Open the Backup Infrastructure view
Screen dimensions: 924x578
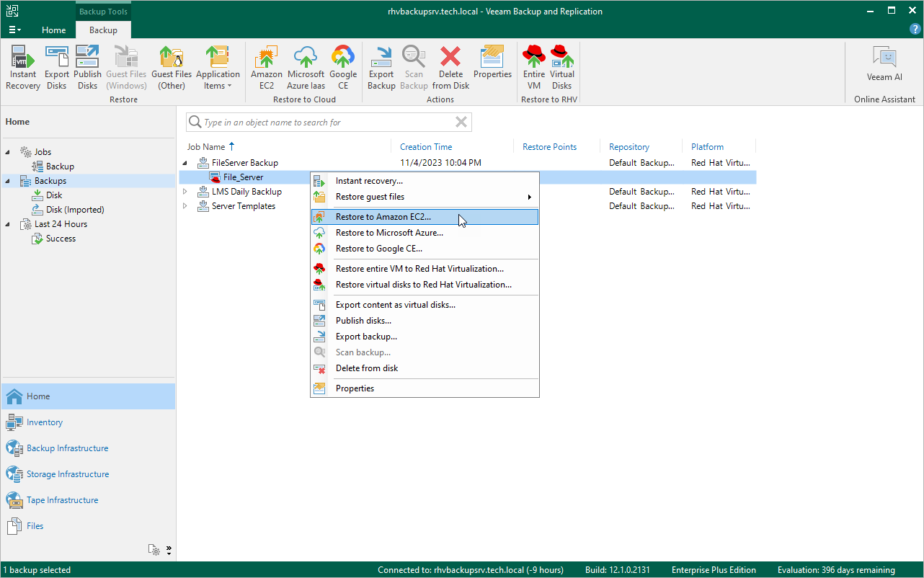click(x=88, y=448)
